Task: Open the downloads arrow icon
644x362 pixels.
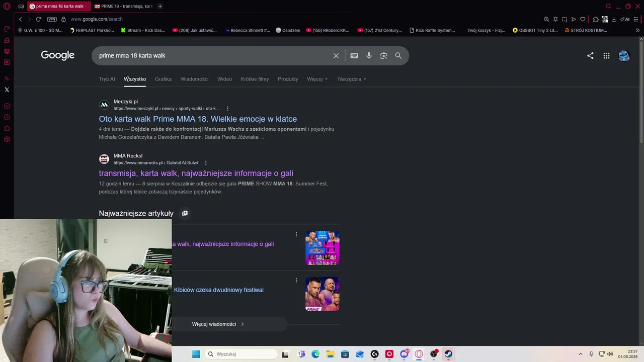Action: (x=614, y=19)
